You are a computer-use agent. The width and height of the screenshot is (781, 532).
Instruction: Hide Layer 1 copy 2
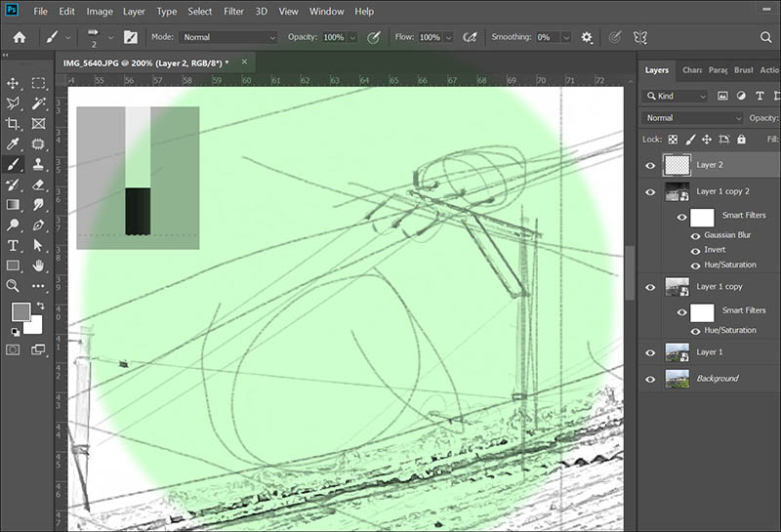[650, 192]
